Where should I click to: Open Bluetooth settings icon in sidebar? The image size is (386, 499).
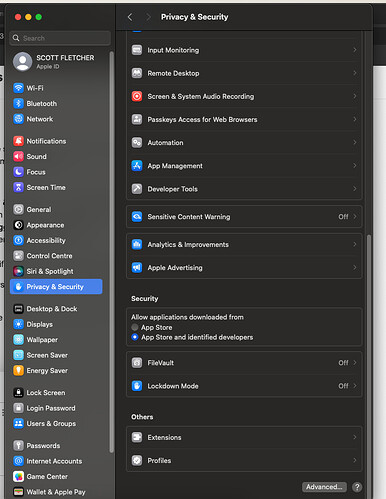coord(18,103)
